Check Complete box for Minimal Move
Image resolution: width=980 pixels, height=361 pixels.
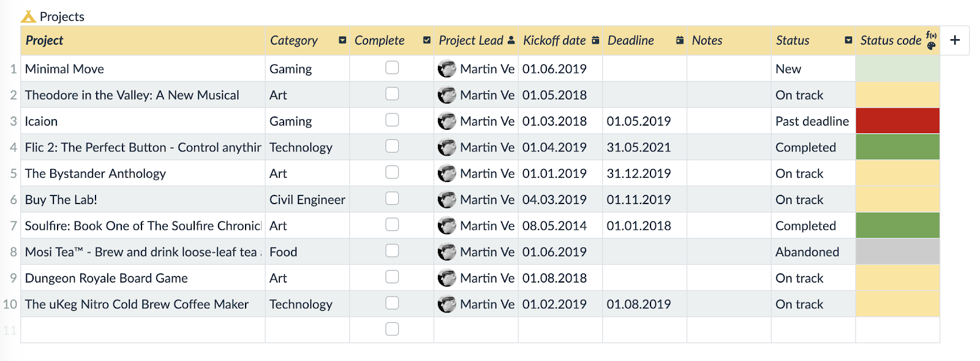point(392,67)
